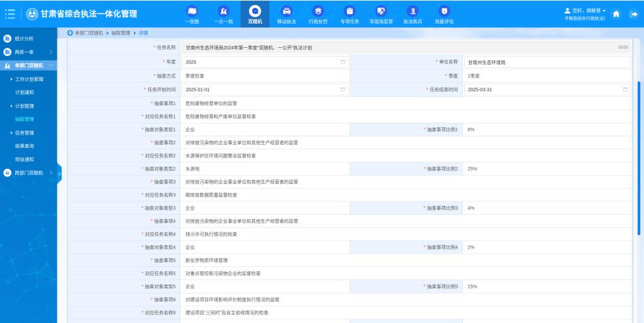Open the calendar picker for 任务结束时间
Screen dimensions: 644x323
(x=625, y=89)
